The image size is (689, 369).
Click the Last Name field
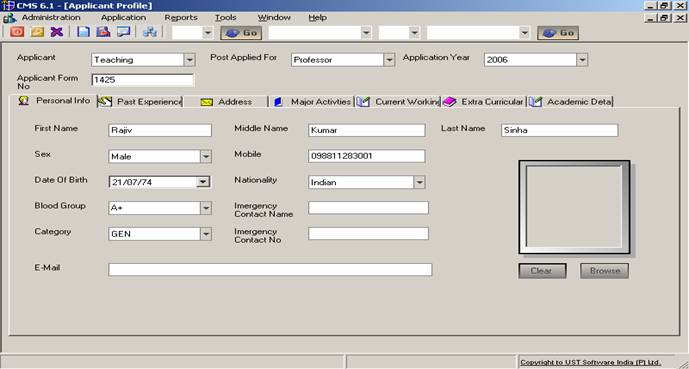[x=559, y=130]
